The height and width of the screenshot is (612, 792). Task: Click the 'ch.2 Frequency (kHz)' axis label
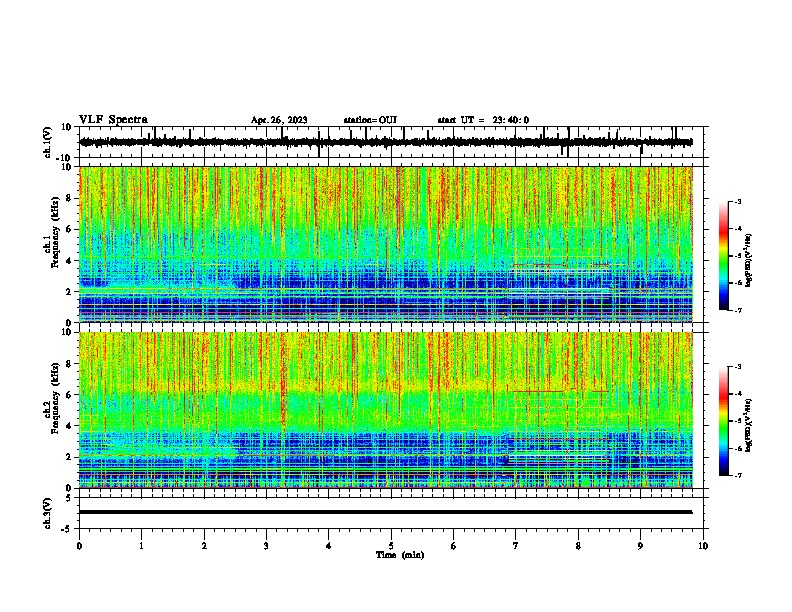pyautogui.click(x=51, y=398)
